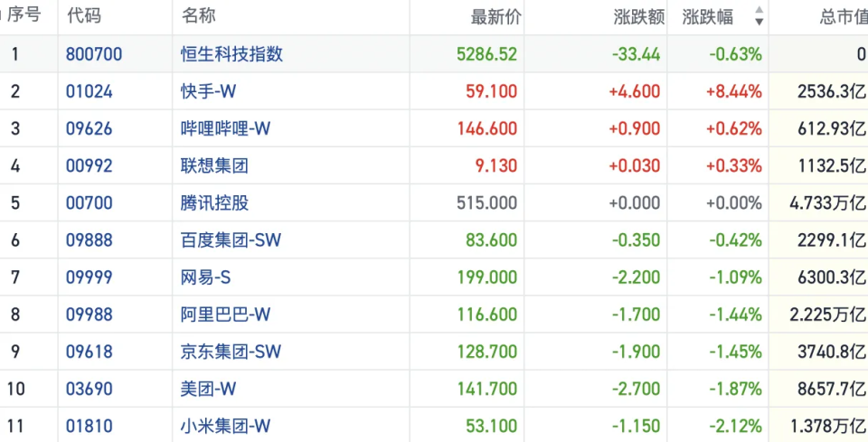The height and width of the screenshot is (442, 868).
Task: Select the percentage +0.33%
Action: [734, 165]
